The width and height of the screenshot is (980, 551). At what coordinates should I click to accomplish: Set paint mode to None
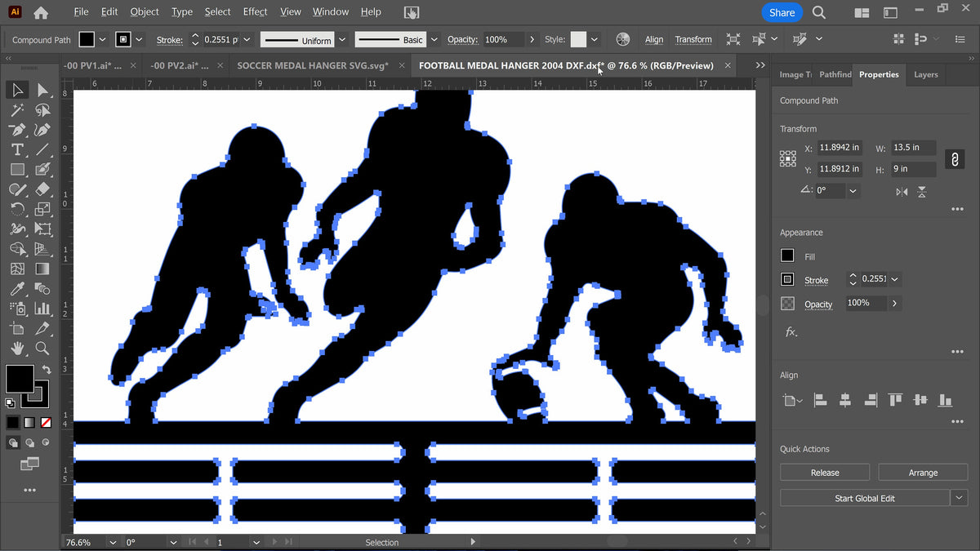46,423
